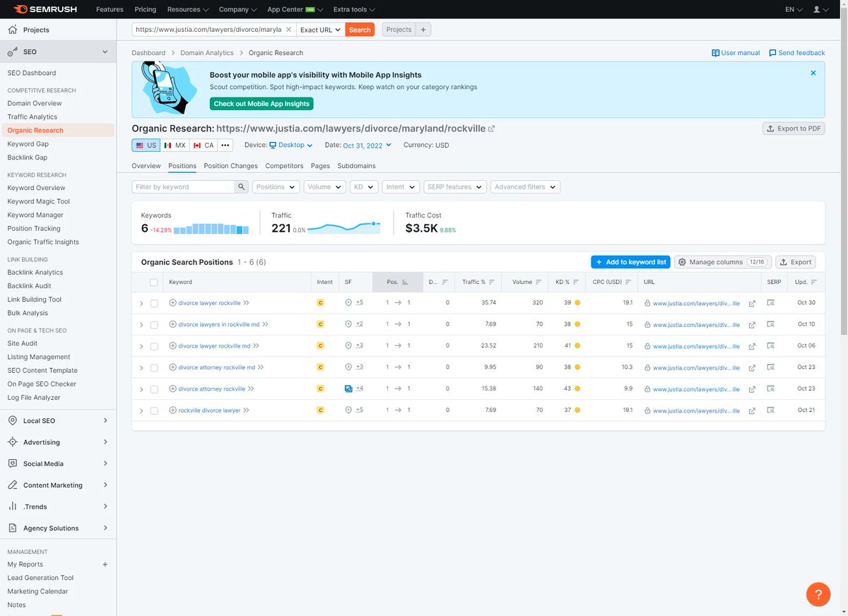Change the Desktop device dropdown
The image size is (848, 616).
coord(291,145)
